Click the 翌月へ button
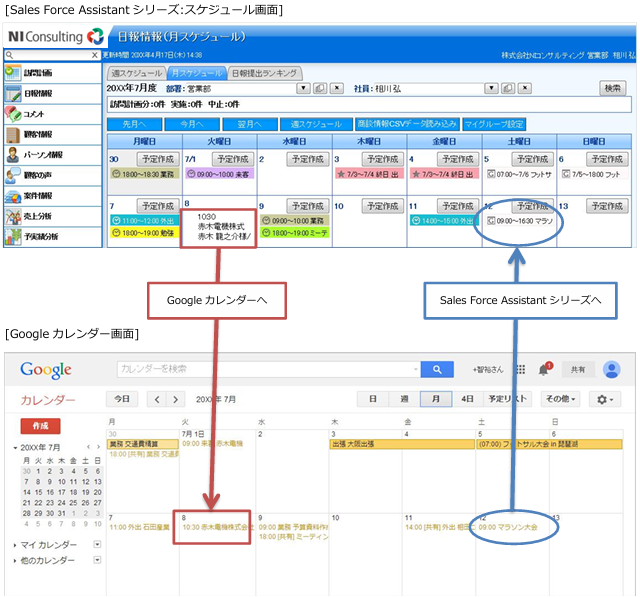The width and height of the screenshot is (640, 597). 250,124
